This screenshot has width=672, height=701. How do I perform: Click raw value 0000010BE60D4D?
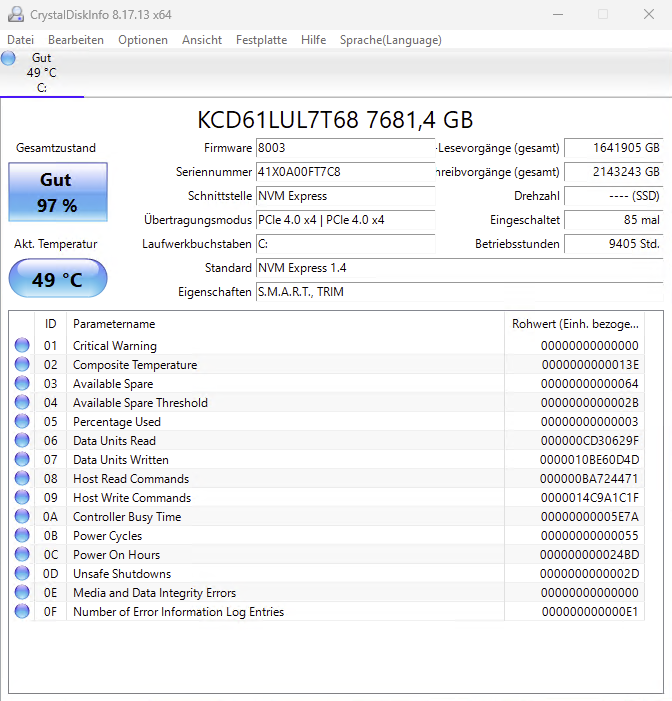click(590, 460)
